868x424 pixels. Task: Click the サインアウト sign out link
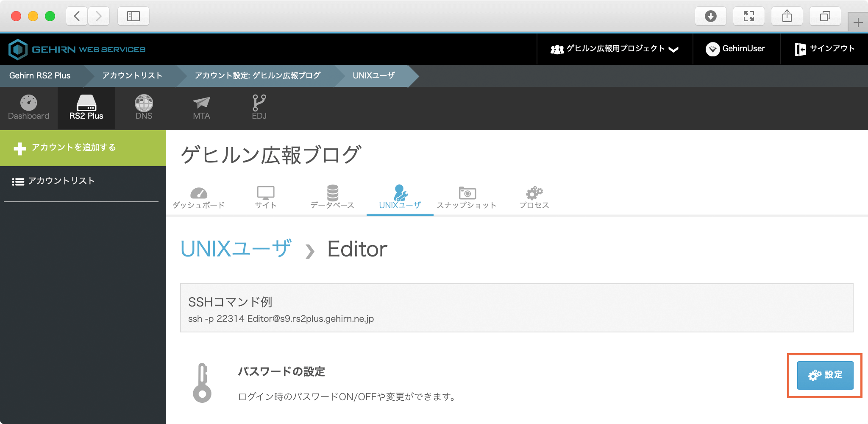(825, 49)
